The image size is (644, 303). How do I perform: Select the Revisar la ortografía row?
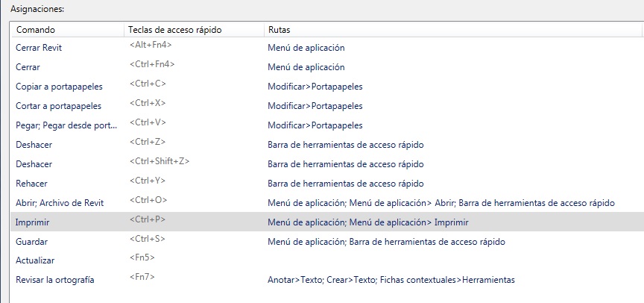[55, 281]
